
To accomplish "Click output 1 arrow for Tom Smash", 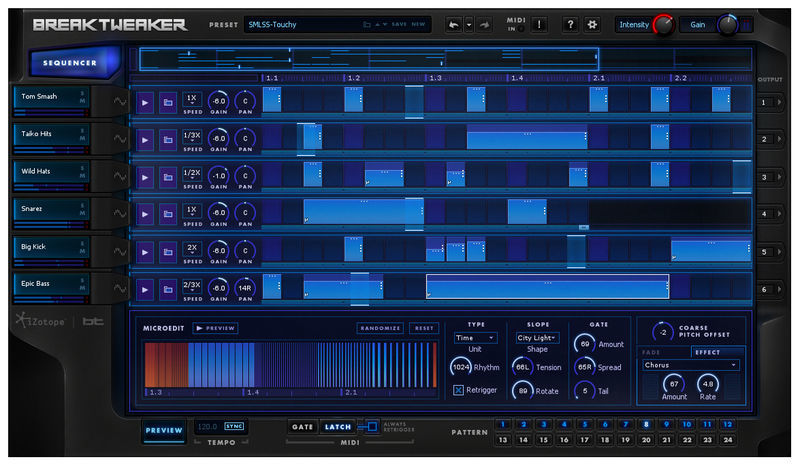I will [779, 103].
